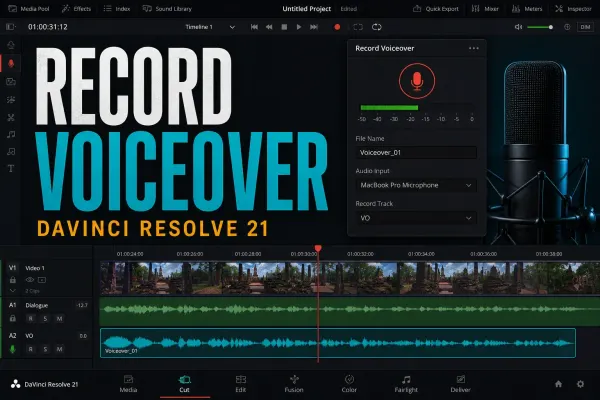
Task: Select the Video 1 clip thumbnails
Action: (x=350, y=278)
